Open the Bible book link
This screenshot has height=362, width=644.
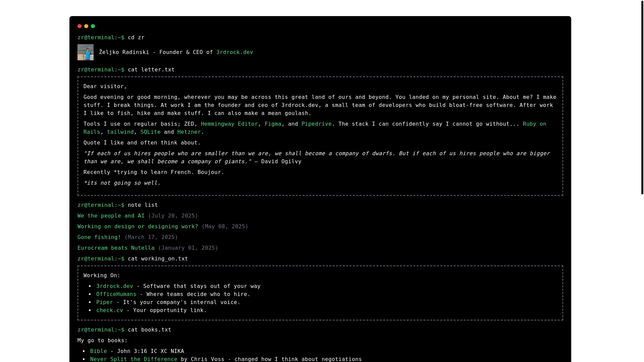click(99, 351)
